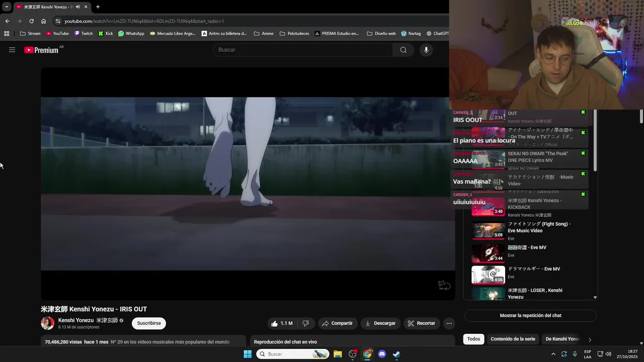Open the Stream bookmark folder
644x362 pixels.
(30, 34)
